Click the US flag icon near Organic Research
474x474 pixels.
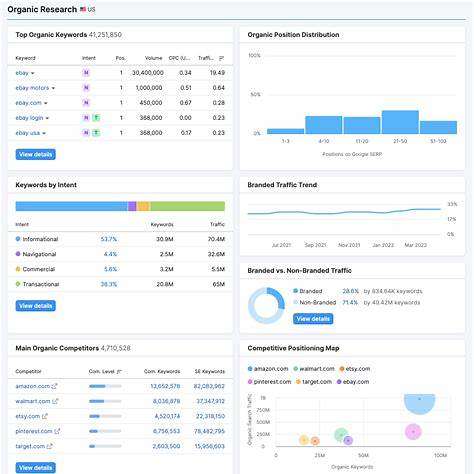(83, 9)
